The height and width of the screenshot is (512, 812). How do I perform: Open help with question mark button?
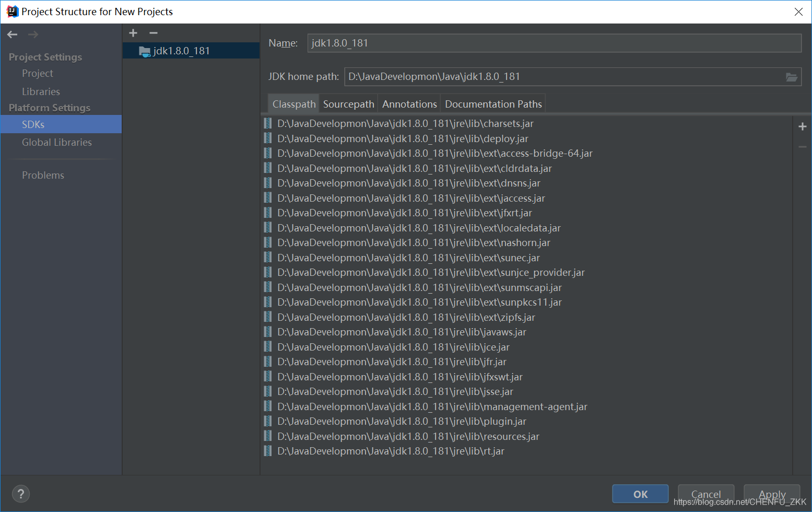pos(21,494)
